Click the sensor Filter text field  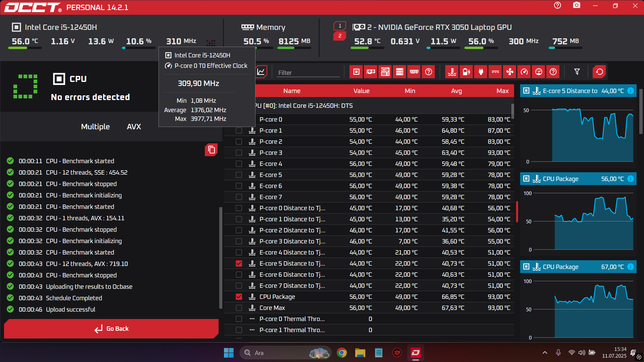[x=308, y=73]
